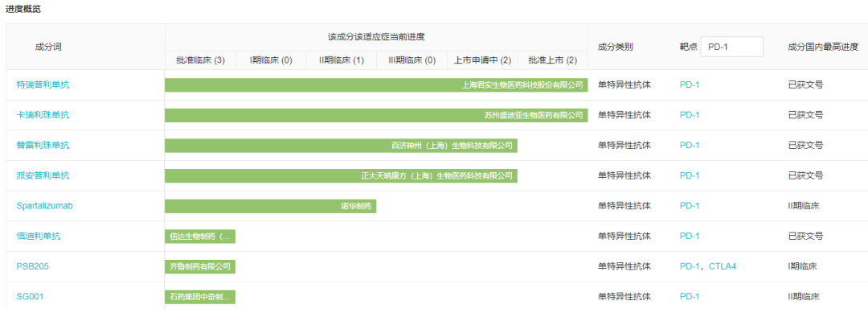Open the PD-1 target link in Spartalizumab row

tap(690, 205)
